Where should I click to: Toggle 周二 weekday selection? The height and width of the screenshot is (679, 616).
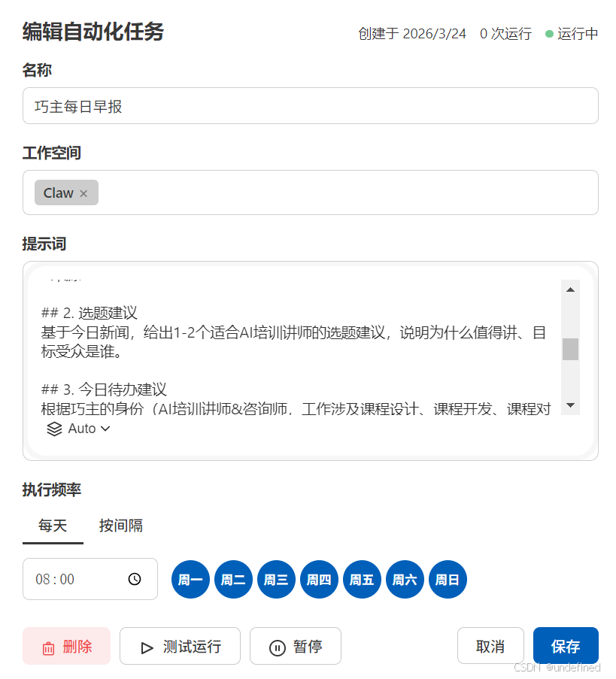pyautogui.click(x=233, y=580)
